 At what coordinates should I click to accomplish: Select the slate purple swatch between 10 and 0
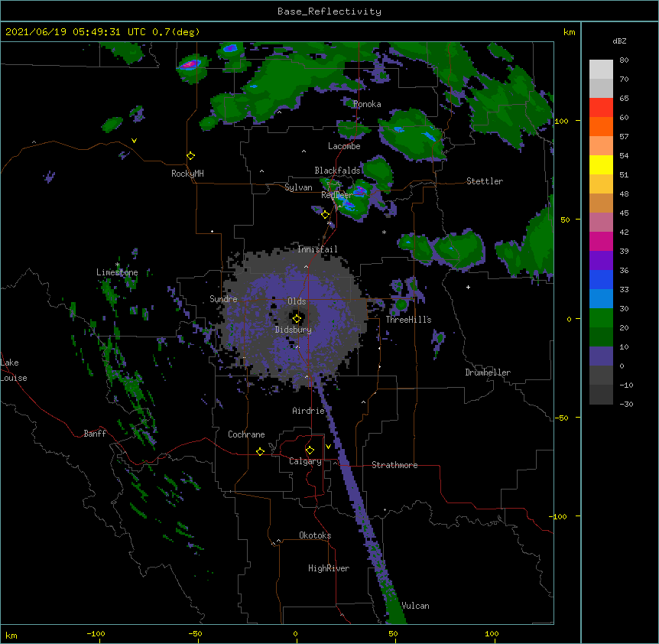pos(601,356)
